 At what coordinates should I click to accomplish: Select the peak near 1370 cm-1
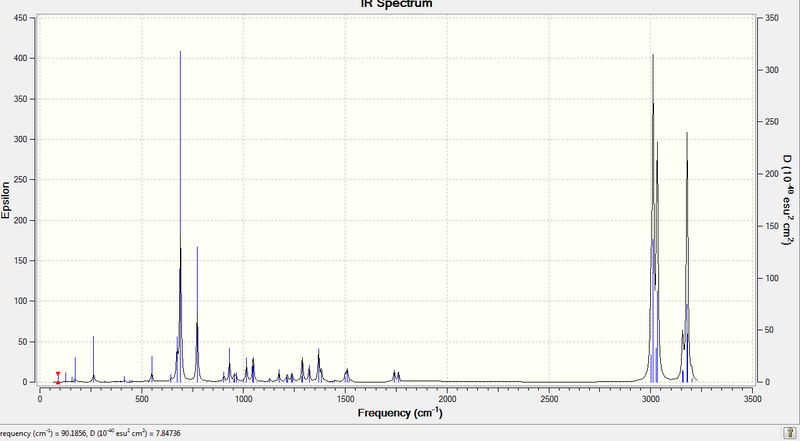(x=319, y=365)
